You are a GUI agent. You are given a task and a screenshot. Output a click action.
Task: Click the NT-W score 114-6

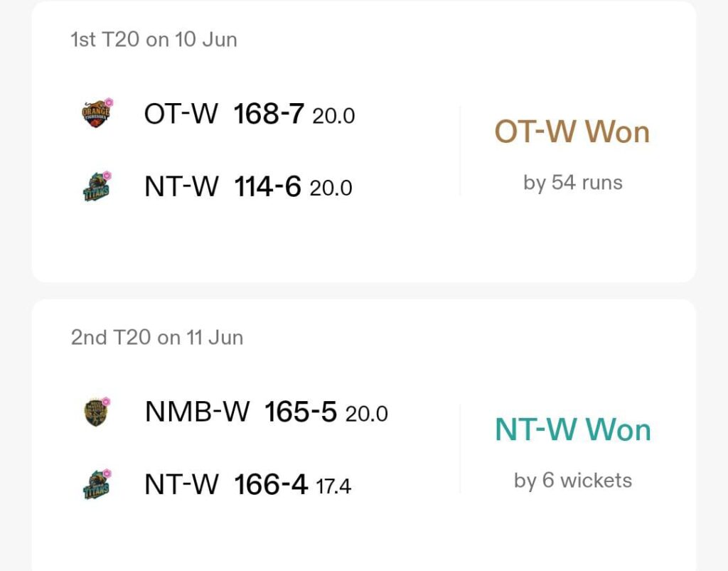(x=267, y=186)
